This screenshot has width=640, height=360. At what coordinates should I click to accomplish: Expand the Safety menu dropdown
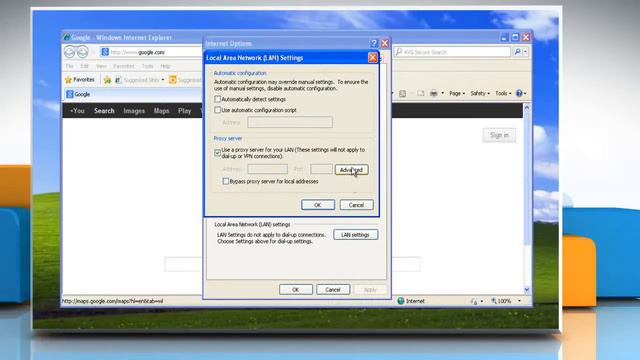tap(480, 93)
